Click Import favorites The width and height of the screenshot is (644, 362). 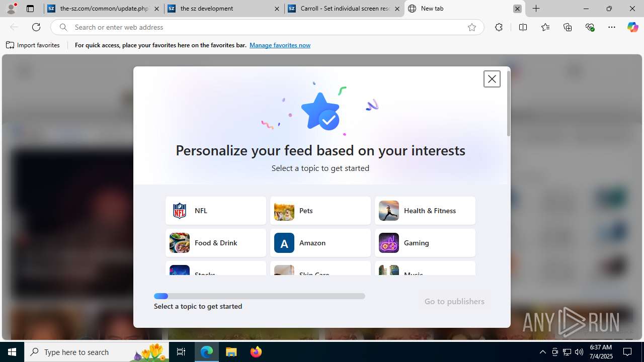pos(33,45)
